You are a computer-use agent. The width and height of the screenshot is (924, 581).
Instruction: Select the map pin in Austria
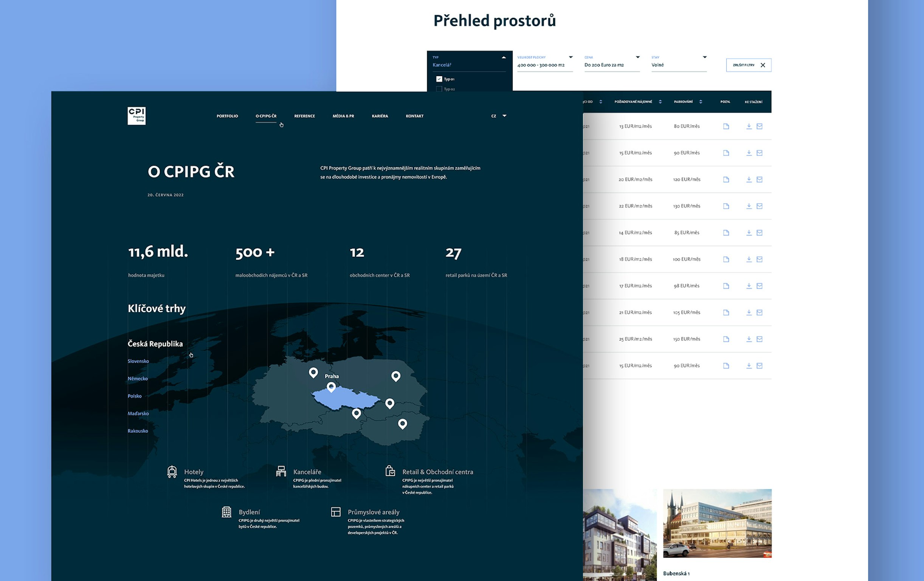pos(357,413)
